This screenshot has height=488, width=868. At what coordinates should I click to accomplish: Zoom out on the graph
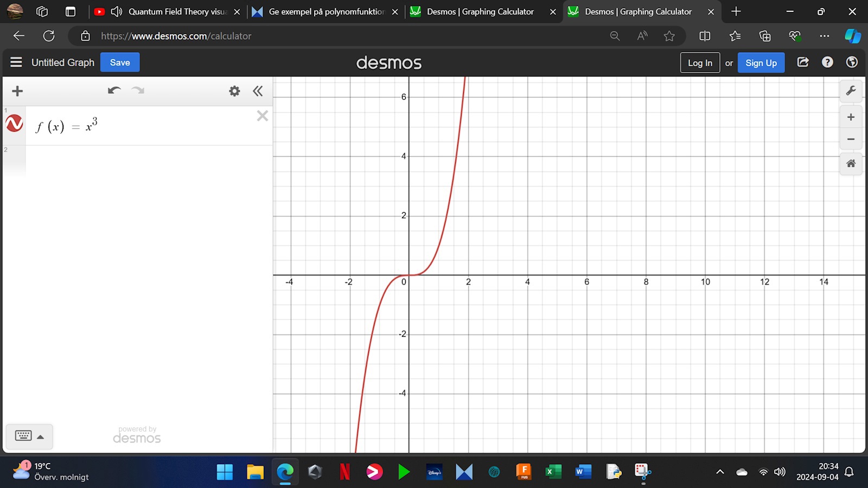851,139
